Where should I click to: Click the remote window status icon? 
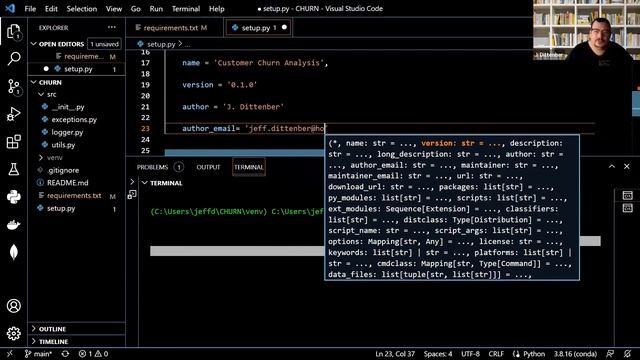tap(10, 354)
